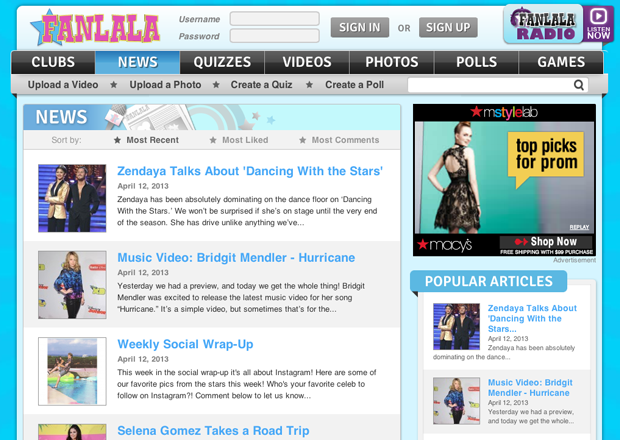Screen dimensions: 620x440
Task: Open the Polls tab
Action: (x=476, y=62)
